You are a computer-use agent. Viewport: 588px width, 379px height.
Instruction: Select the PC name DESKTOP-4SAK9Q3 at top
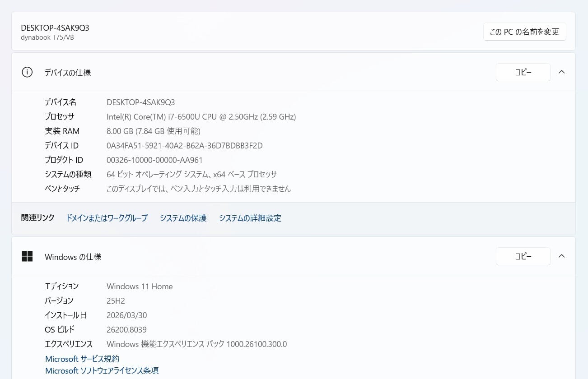coord(55,28)
